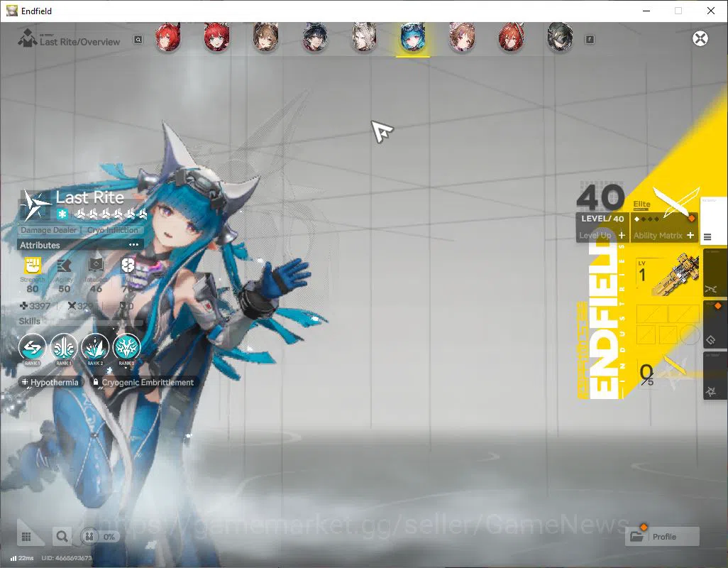Close the operator overview with round X
The width and height of the screenshot is (728, 568).
point(700,38)
